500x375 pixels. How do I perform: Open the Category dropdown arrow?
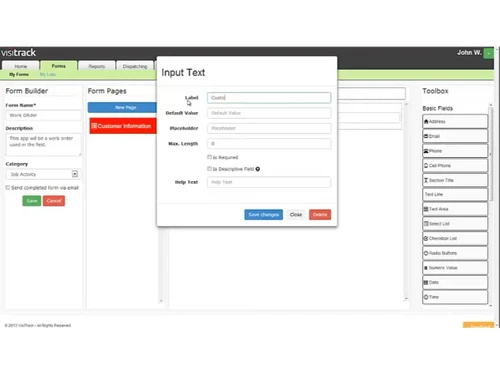coord(75,174)
